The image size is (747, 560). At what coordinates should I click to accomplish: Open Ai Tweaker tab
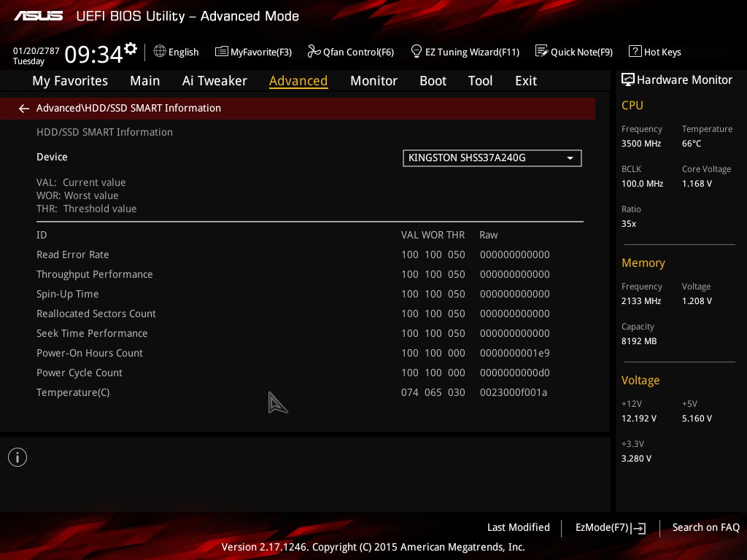214,81
